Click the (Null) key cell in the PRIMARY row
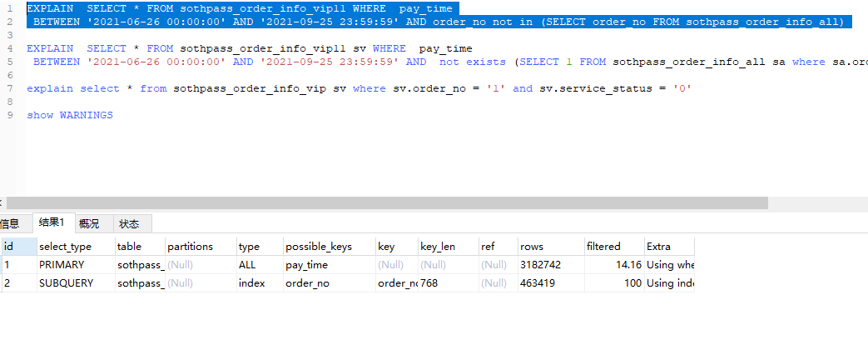Screen dimensions: 868x345 click(x=397, y=264)
